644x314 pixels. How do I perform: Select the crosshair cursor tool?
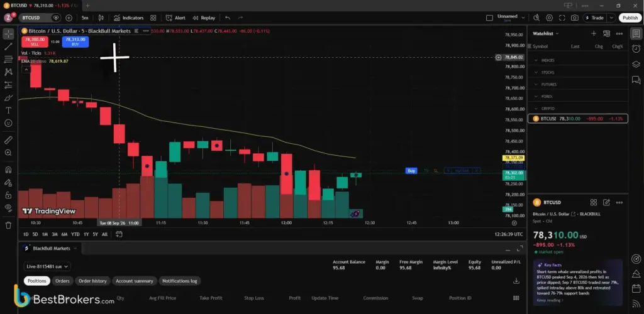8,34
